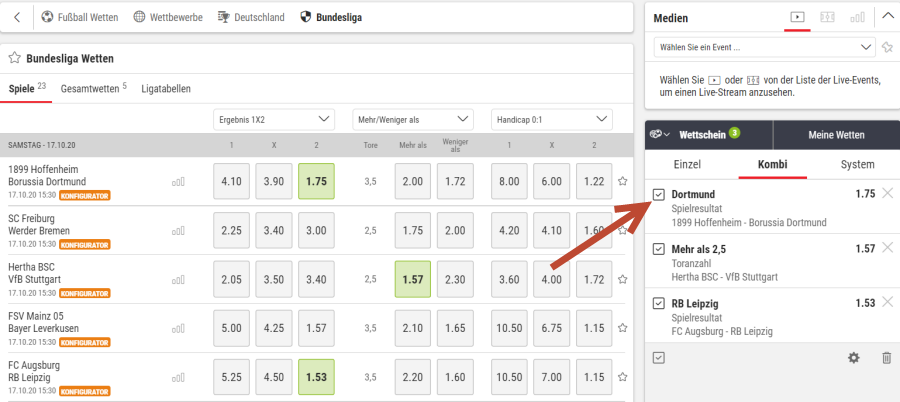This screenshot has width=900, height=402.
Task: Open the Meine Wetten tab
Action: tap(836, 135)
